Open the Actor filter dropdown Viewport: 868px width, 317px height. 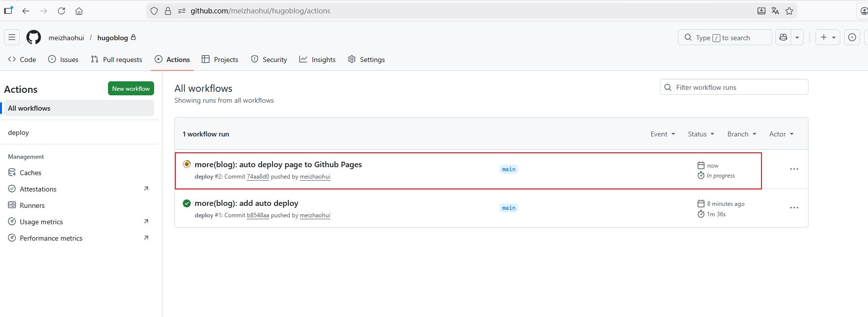click(x=781, y=134)
